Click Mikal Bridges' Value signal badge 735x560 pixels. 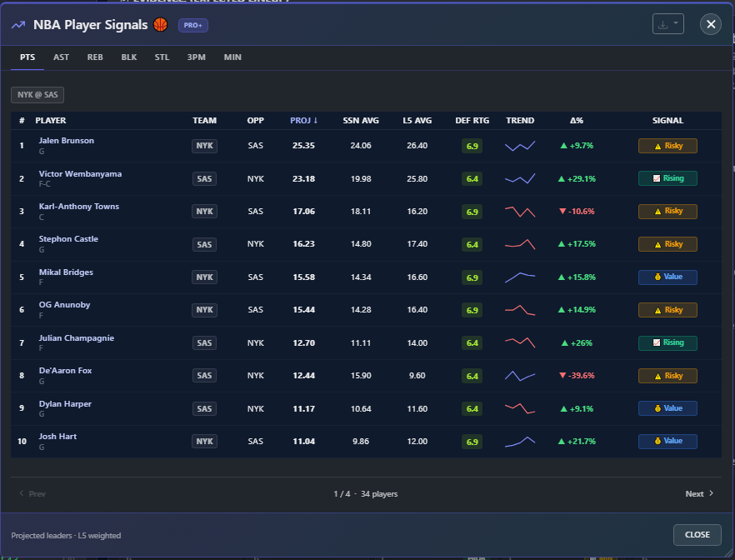667,277
